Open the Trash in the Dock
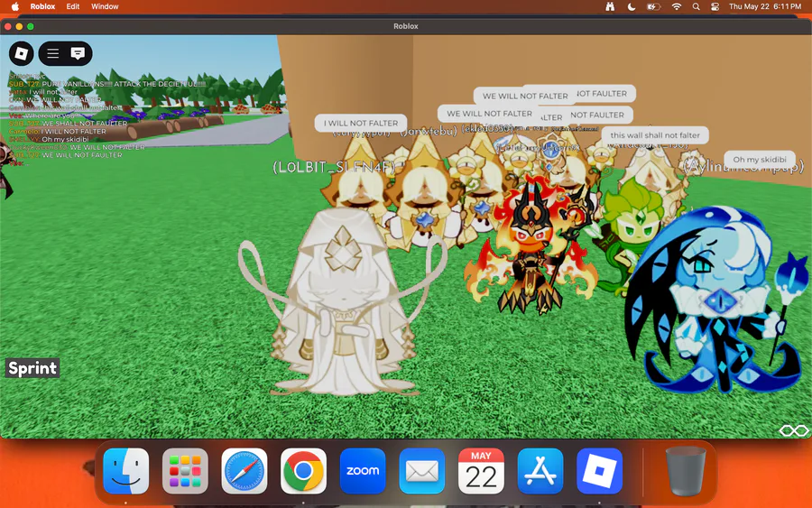The image size is (812, 508). [685, 471]
